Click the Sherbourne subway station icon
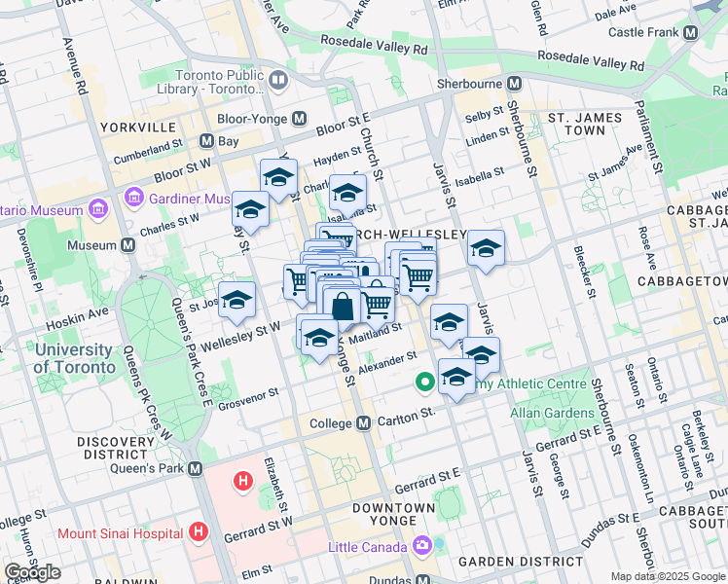 pos(514,84)
